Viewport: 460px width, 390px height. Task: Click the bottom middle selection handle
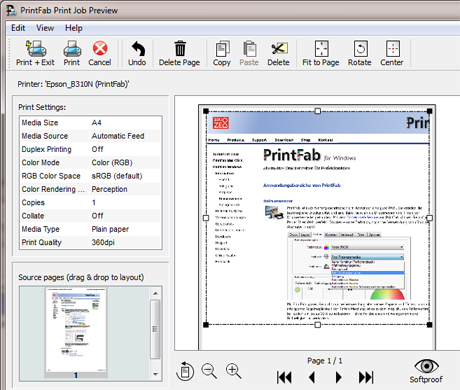click(x=318, y=325)
